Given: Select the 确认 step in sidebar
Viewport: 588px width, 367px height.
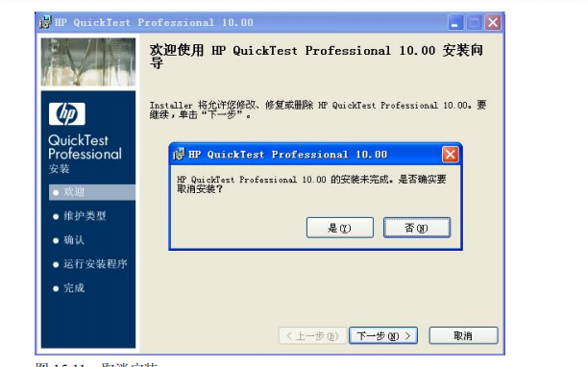Looking at the screenshot, I should pyautogui.click(x=69, y=240).
